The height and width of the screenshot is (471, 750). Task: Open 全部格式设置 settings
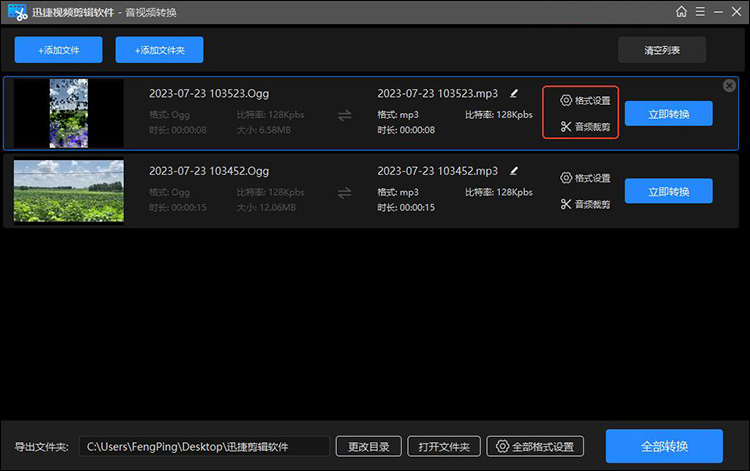coord(535,447)
